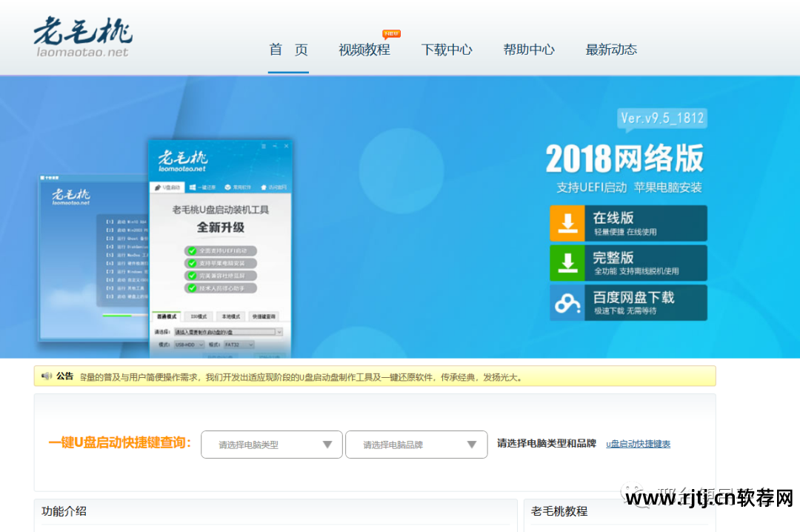The image size is (800, 532).
Task: Open the 百度网盘下载 button
Action: pyautogui.click(x=628, y=303)
